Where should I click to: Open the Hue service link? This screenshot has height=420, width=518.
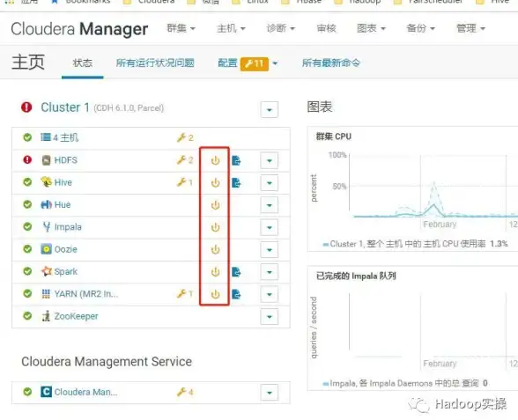point(63,204)
